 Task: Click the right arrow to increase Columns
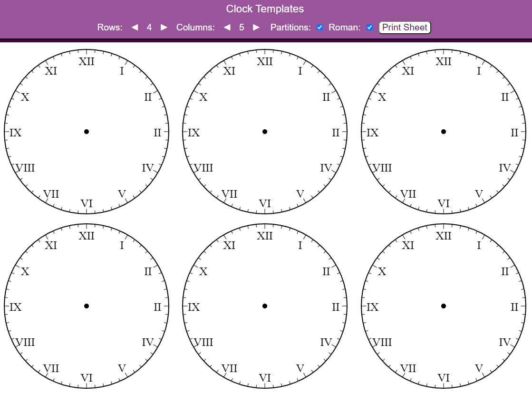[x=256, y=28]
